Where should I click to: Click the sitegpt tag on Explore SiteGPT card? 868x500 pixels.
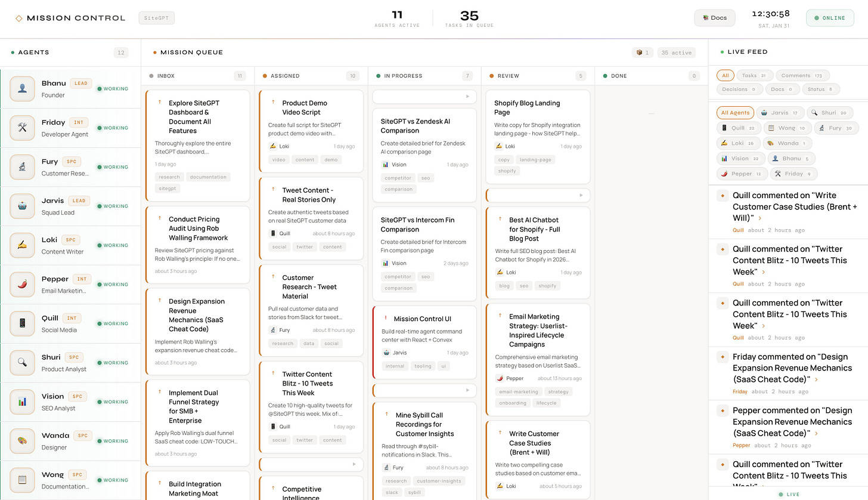pos(168,188)
